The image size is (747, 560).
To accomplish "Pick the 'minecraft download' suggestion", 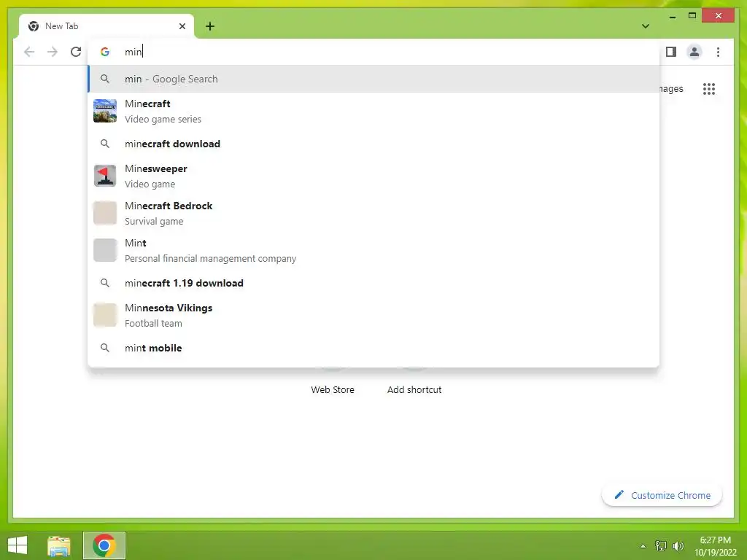I will click(x=374, y=144).
